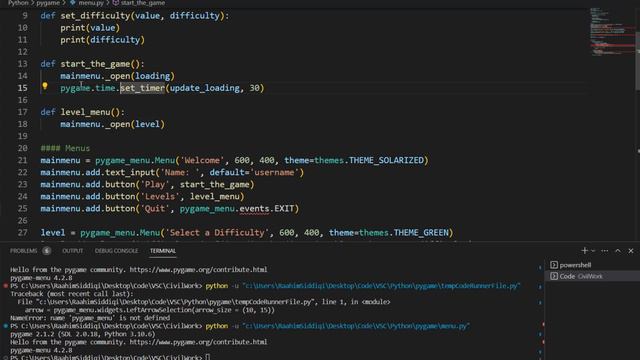Click the 'Levels' string on line 24
Image resolution: width=640 pixels, height=360 pixels.
click(x=160, y=196)
